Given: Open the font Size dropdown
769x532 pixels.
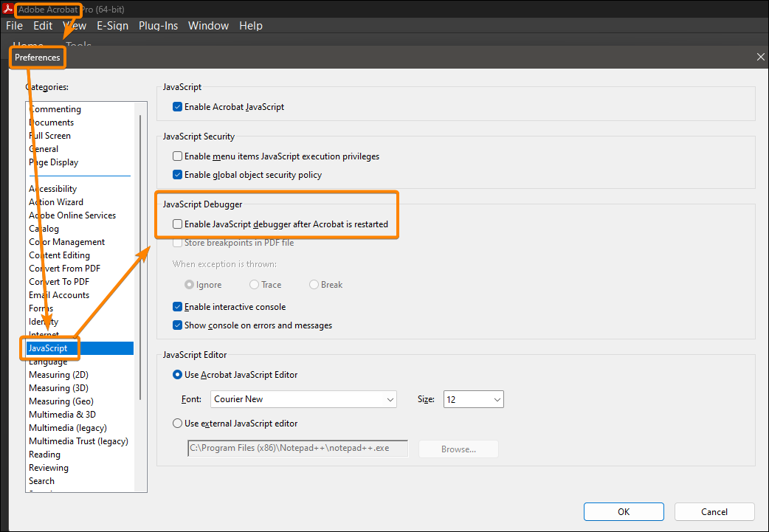Looking at the screenshot, I should (473, 399).
